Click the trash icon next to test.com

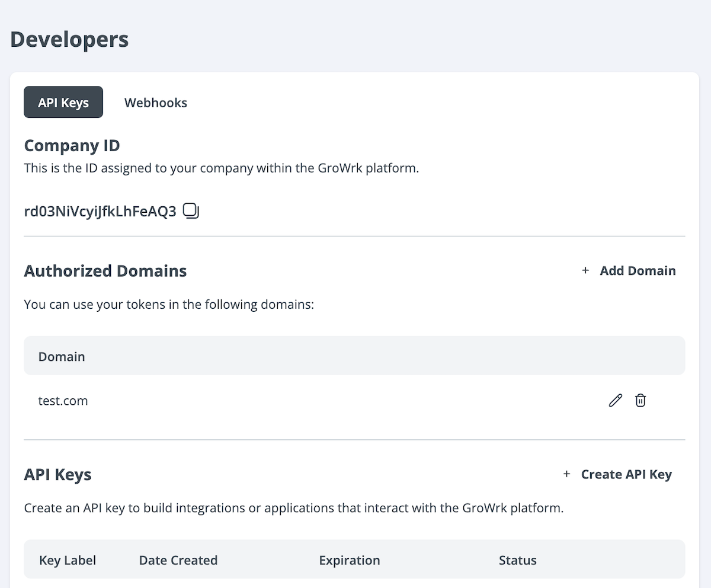point(640,400)
